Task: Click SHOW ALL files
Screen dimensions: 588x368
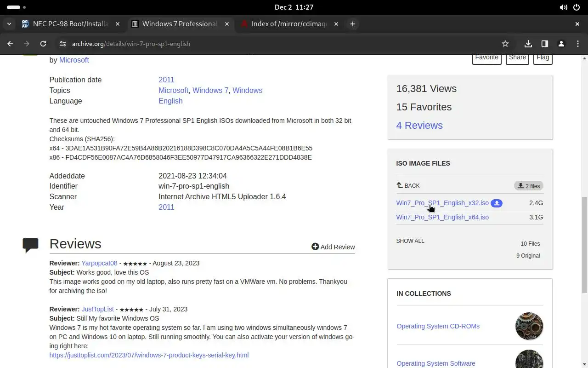Action: click(x=410, y=241)
